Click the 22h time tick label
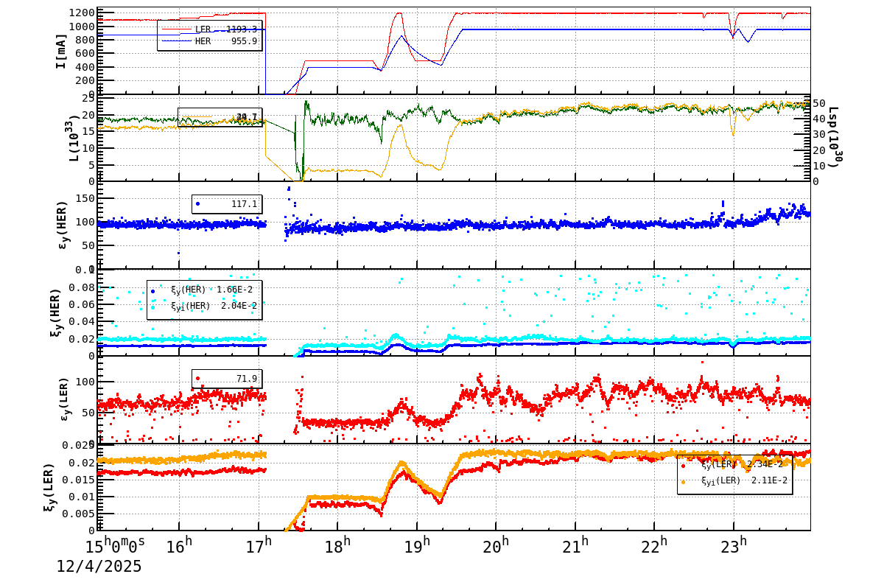 point(654,546)
